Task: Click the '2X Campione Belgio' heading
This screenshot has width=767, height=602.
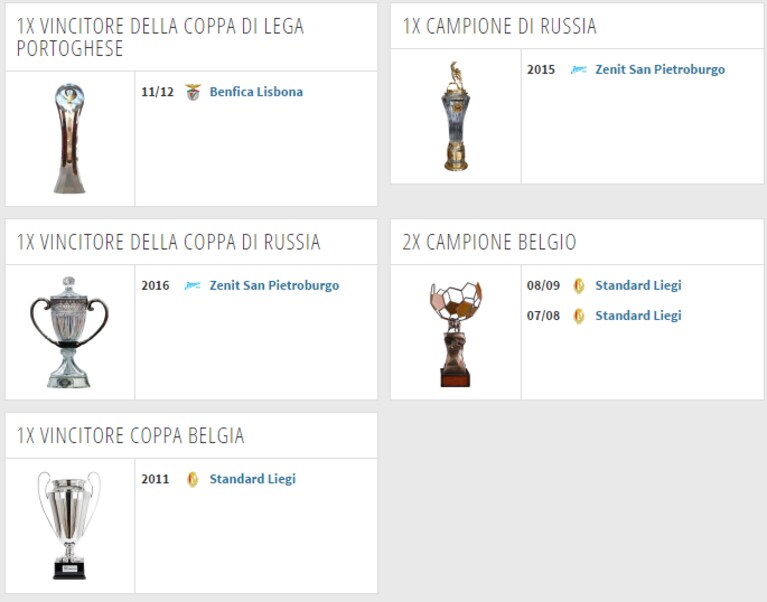Action: [x=489, y=242]
